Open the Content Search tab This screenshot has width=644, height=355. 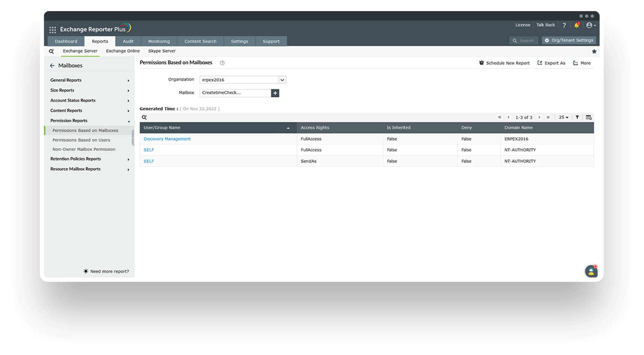200,41
